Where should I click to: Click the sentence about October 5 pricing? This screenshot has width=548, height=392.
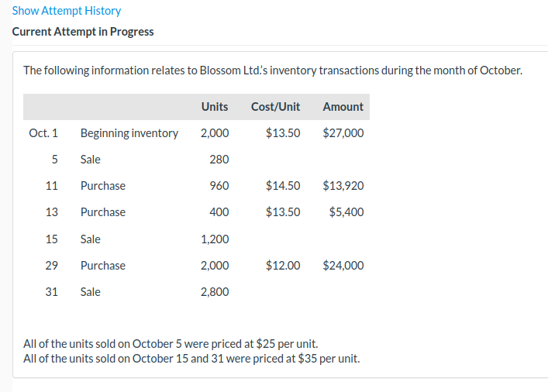click(x=171, y=344)
